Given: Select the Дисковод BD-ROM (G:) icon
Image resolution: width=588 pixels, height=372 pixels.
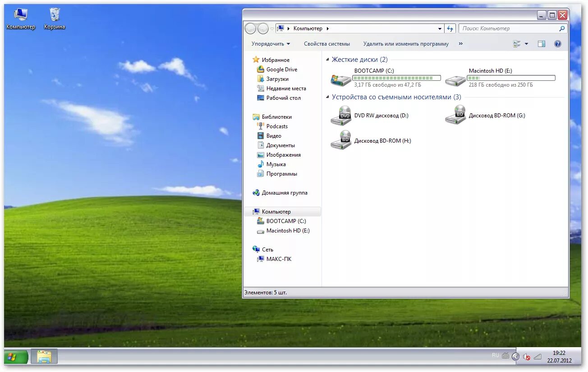Looking at the screenshot, I should pyautogui.click(x=455, y=116).
